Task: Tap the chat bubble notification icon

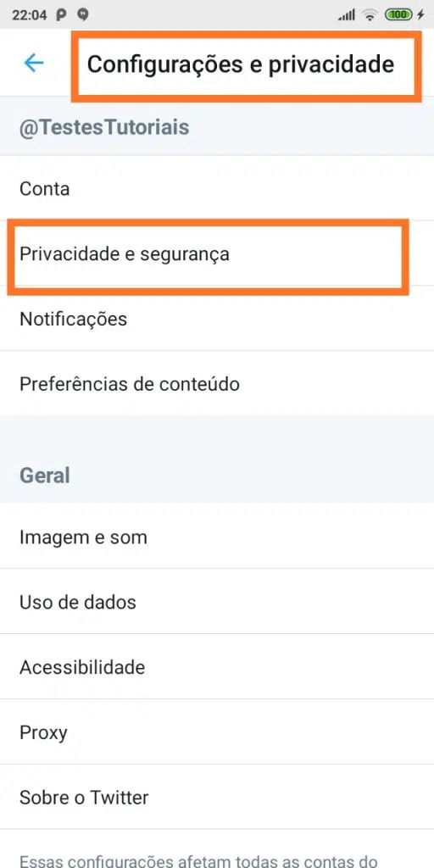Action: point(83,15)
